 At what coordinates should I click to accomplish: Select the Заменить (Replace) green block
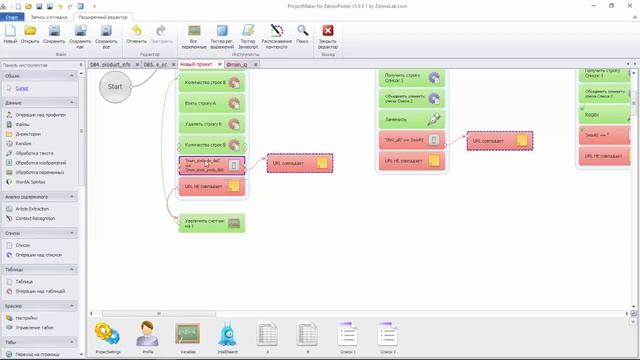[x=412, y=119]
